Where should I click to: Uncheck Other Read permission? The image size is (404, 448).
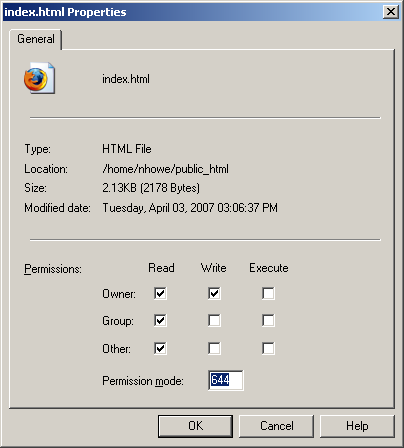(x=160, y=349)
